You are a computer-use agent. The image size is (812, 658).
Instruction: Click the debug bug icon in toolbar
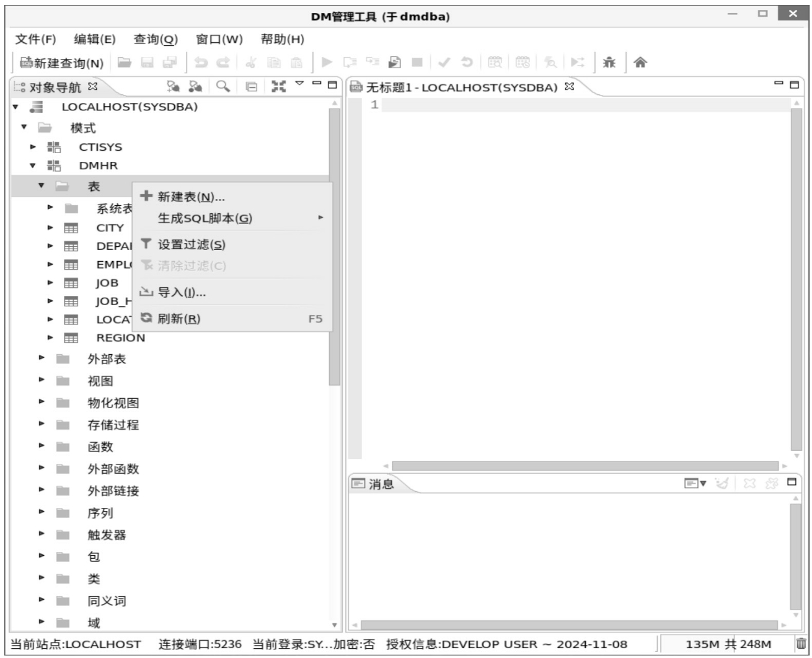click(x=609, y=62)
